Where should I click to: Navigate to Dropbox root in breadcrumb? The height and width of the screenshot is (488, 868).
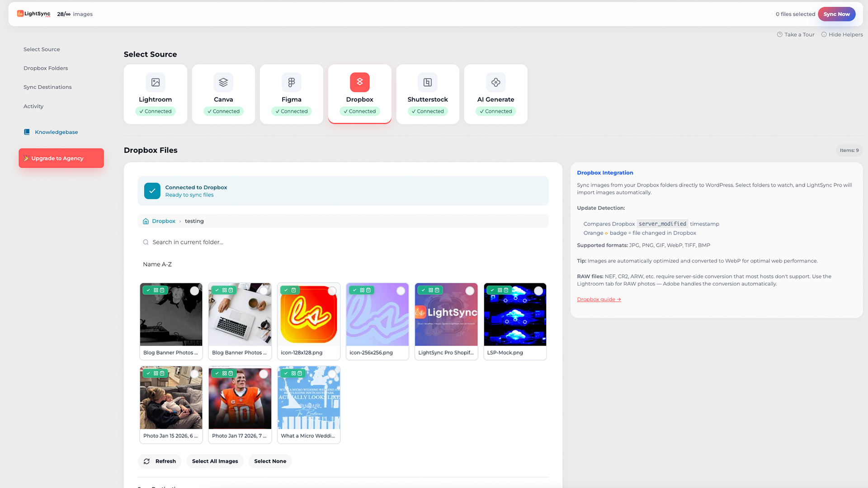(164, 221)
